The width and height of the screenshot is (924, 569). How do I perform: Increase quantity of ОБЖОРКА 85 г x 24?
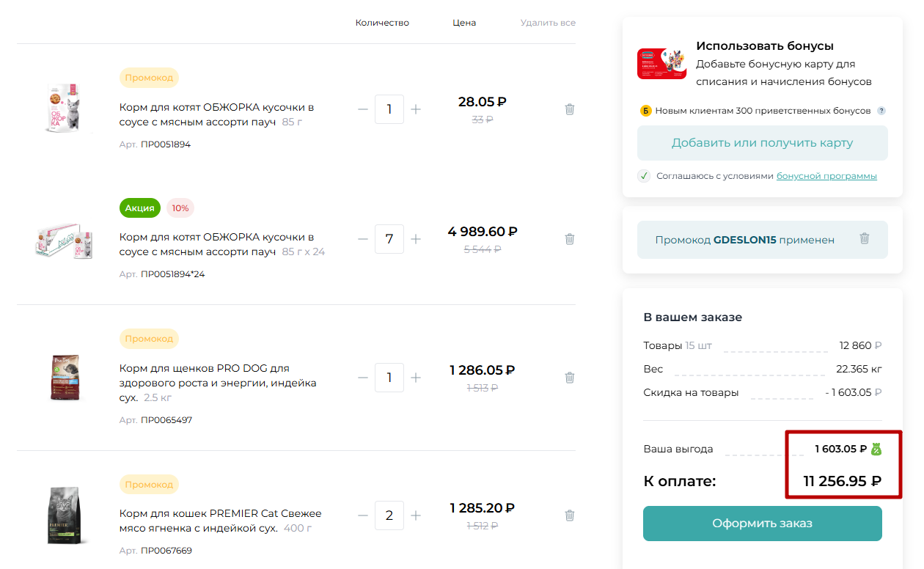click(416, 239)
